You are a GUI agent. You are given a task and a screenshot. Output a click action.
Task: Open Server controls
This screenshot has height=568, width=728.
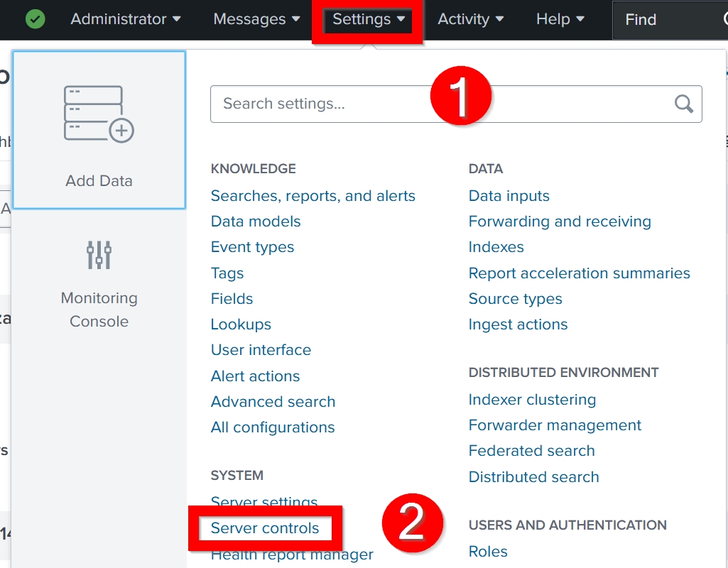tap(264, 528)
